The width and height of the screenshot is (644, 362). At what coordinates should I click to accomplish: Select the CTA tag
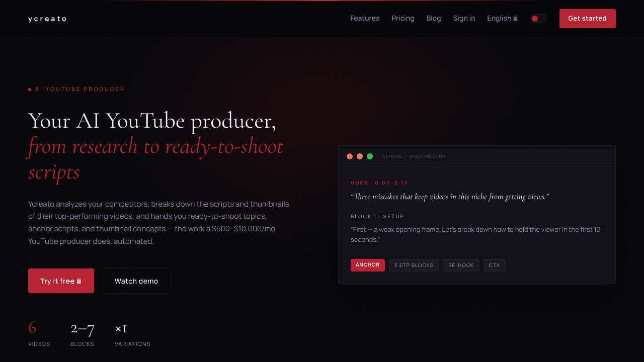click(x=494, y=265)
